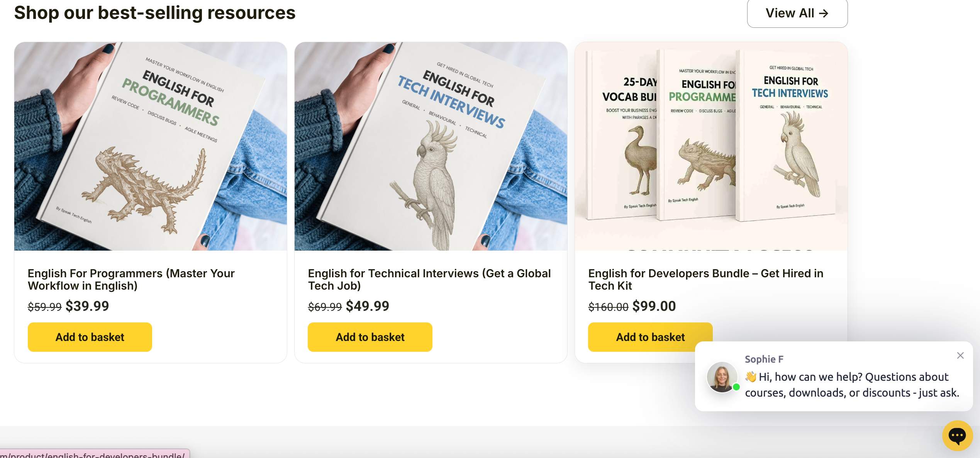Viewport: 980px width, 458px height.
Task: Open the three-book Developers Bundle image
Action: coord(711,146)
